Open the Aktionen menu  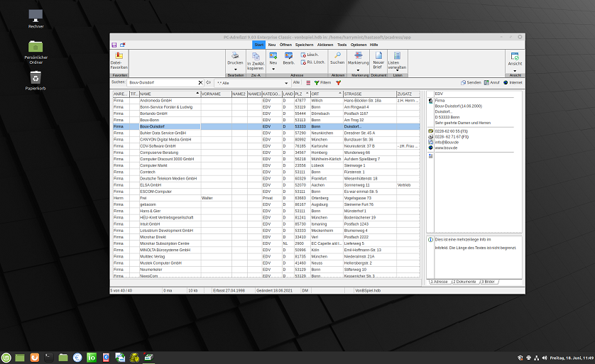tap(325, 45)
